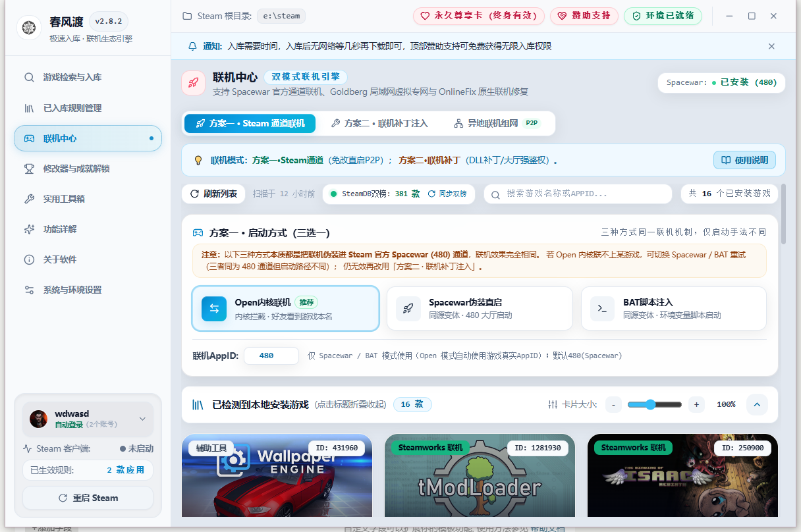Screen dimensions: 801x532
Task: Click the notification bell icon
Action: click(x=193, y=46)
